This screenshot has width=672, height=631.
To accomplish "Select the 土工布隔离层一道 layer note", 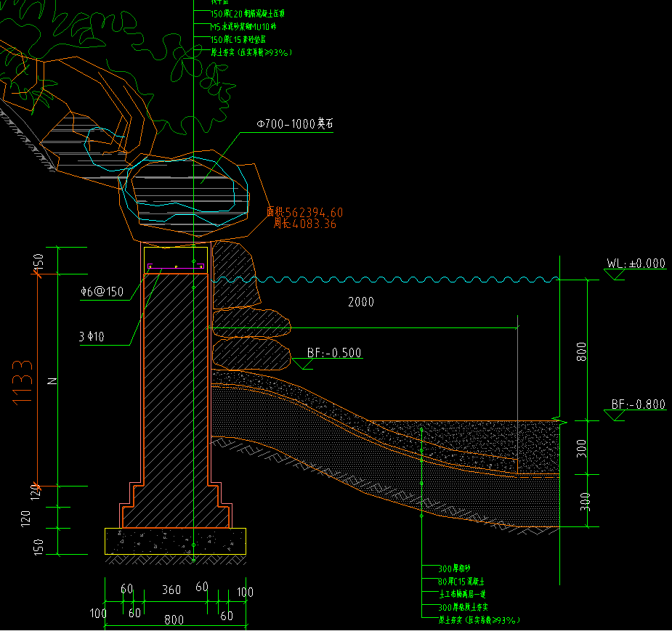I will click(x=463, y=594).
